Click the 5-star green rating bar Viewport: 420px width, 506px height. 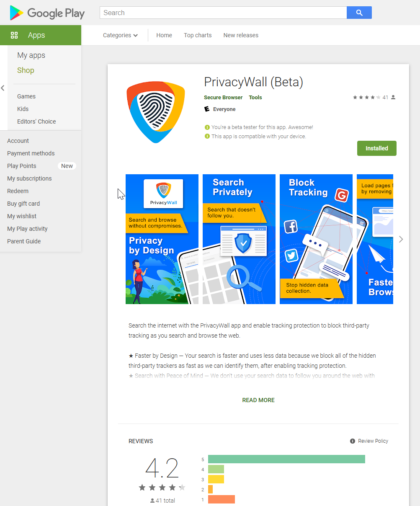tap(286, 459)
